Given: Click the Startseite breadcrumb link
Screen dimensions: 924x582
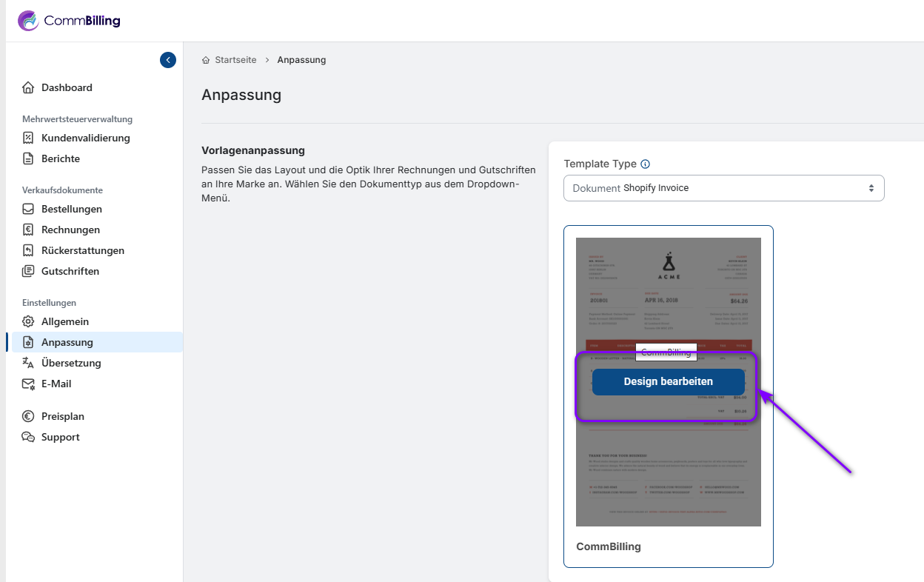Looking at the screenshot, I should point(235,60).
